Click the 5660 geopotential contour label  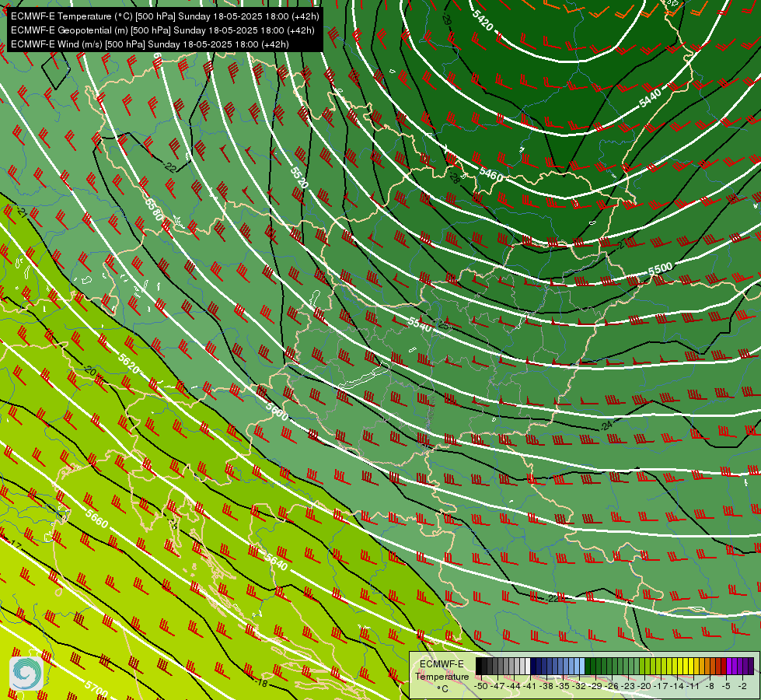click(96, 519)
